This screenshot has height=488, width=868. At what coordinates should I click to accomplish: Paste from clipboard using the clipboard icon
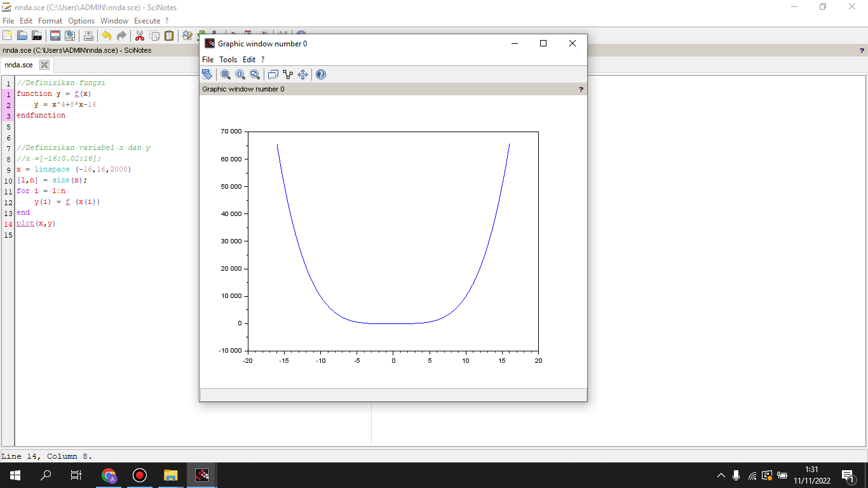pos(169,36)
